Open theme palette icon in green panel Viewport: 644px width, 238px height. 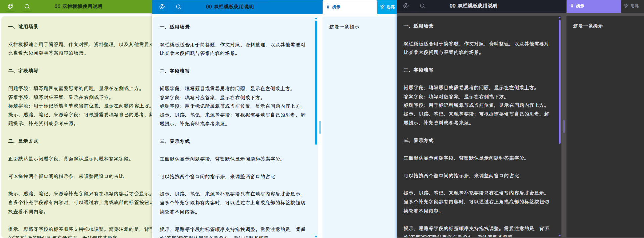pos(10,6)
